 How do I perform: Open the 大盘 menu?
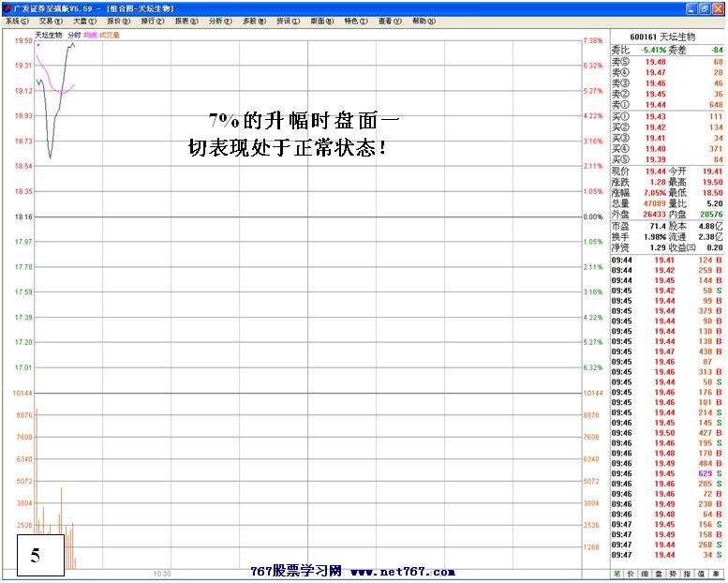pos(85,21)
